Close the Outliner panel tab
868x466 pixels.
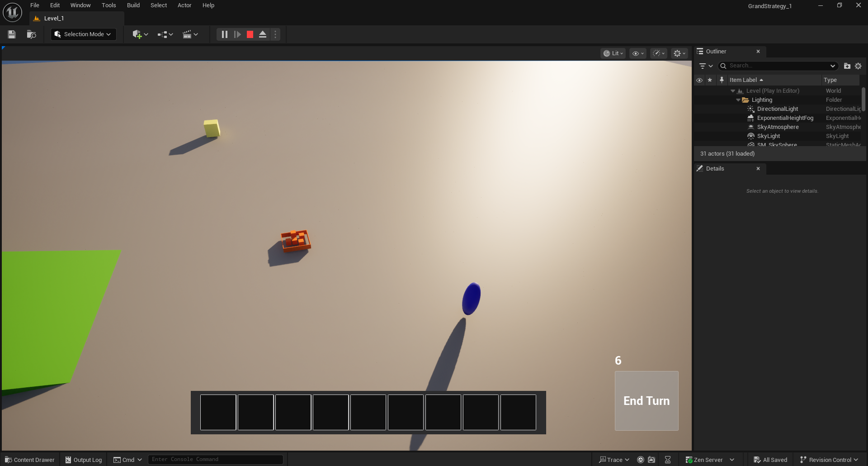[758, 52]
